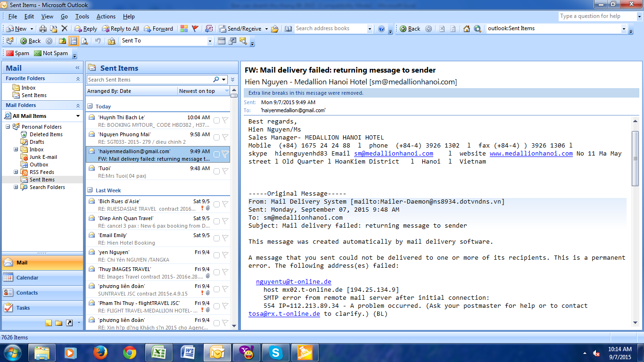Toggle flag on 'Diep Anh Quan Travel' message
This screenshot has width=644, height=362.
tap(225, 221)
